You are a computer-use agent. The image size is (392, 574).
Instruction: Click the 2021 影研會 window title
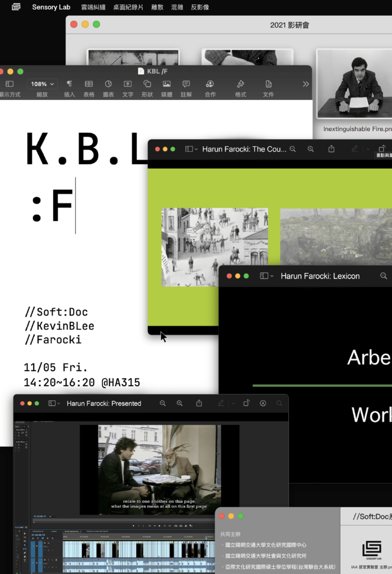[290, 25]
